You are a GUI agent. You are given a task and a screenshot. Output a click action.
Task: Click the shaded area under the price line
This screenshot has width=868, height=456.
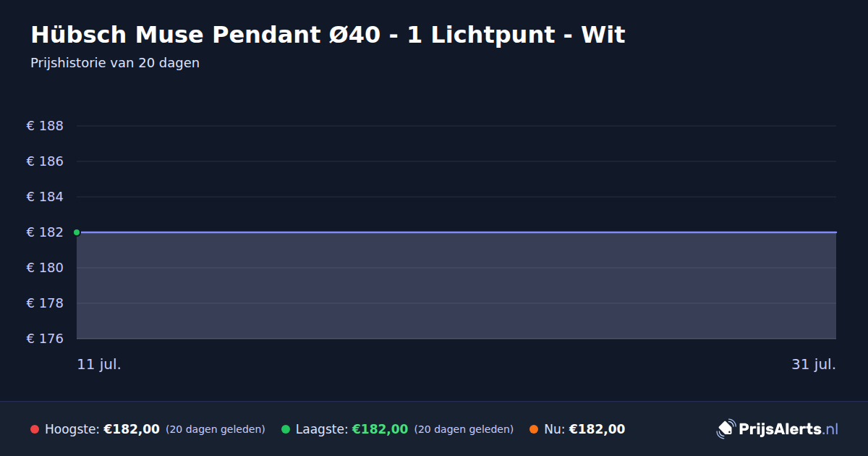tap(456, 286)
